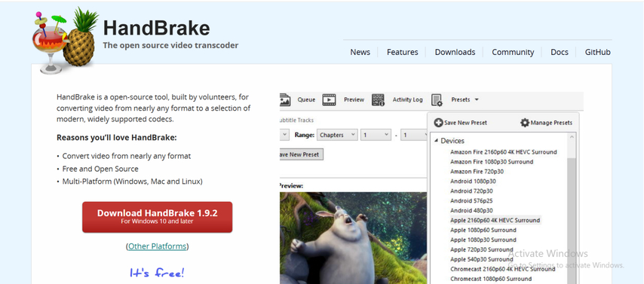Select Apple 2160p60 4K HEVC Surround preset
The height and width of the screenshot is (284, 644).
click(x=495, y=221)
